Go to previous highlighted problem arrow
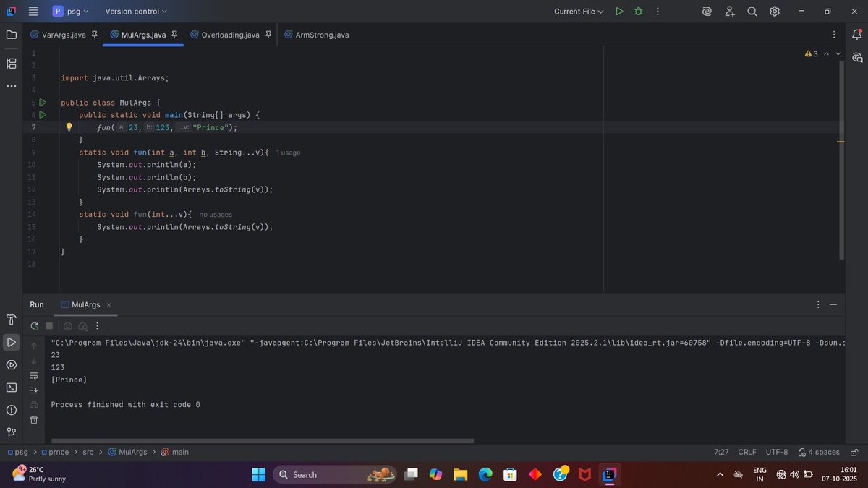Screen dimensions: 868x488 pyautogui.click(x=827, y=54)
